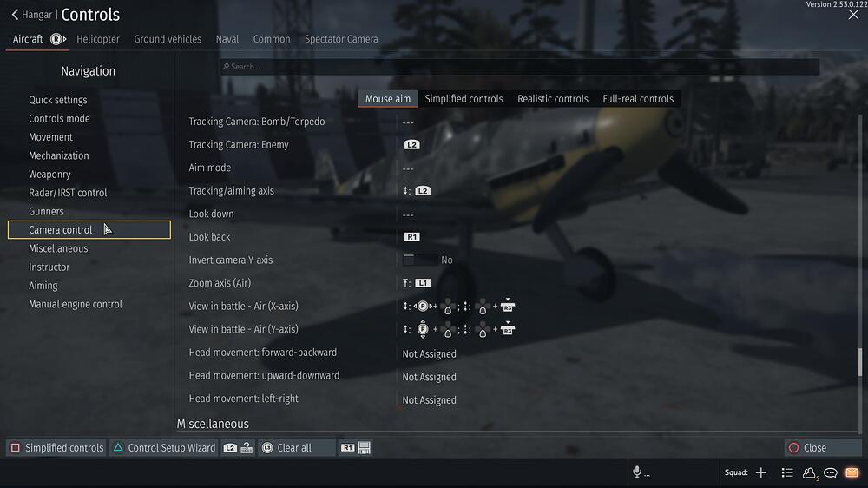The width and height of the screenshot is (868, 488).
Task: Click the vertical scrollbar on the right edge
Action: click(x=859, y=362)
